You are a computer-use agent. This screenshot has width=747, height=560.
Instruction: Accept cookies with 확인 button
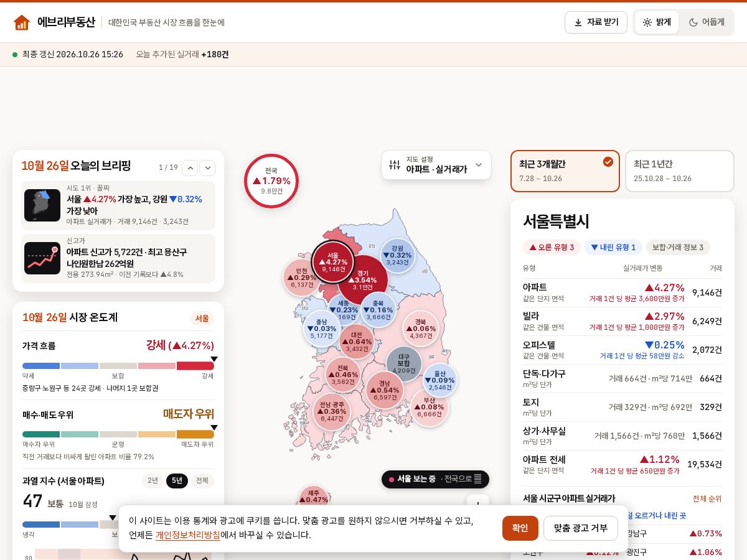tap(520, 528)
